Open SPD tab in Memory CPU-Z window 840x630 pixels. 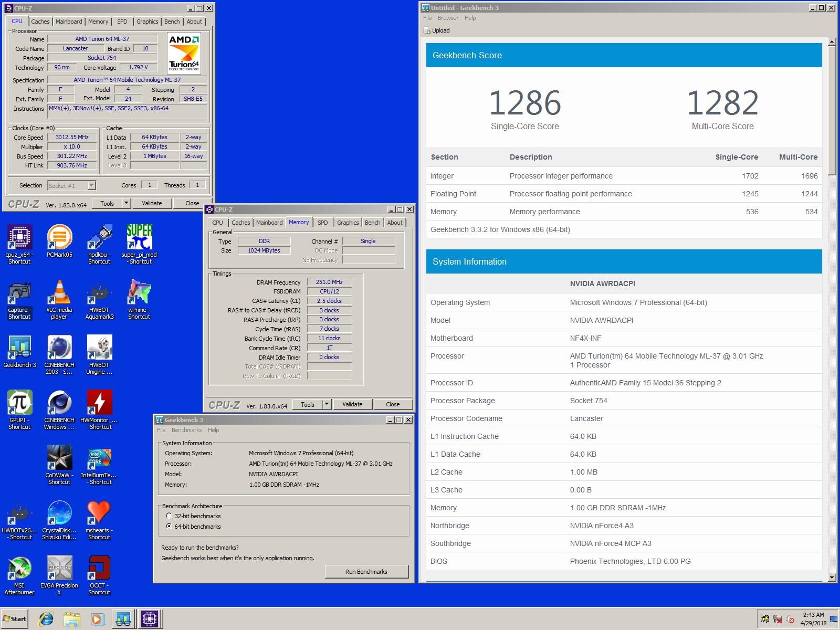tap(323, 223)
